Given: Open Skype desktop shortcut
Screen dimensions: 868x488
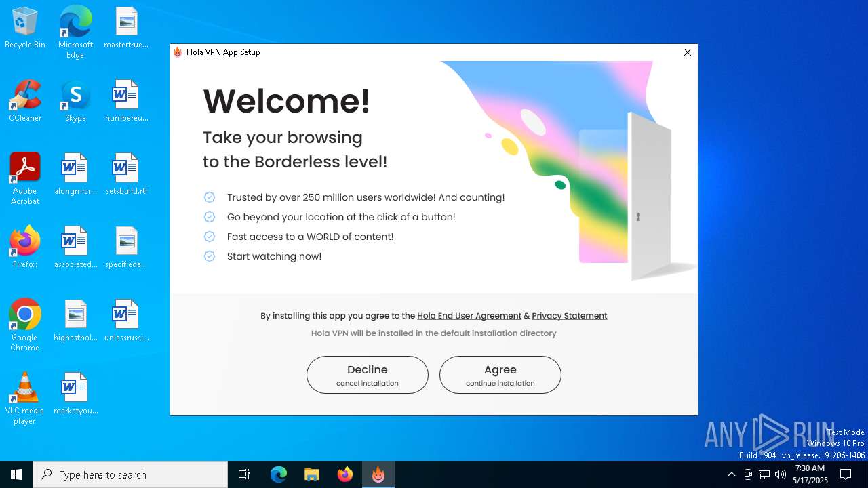Looking at the screenshot, I should [75, 102].
